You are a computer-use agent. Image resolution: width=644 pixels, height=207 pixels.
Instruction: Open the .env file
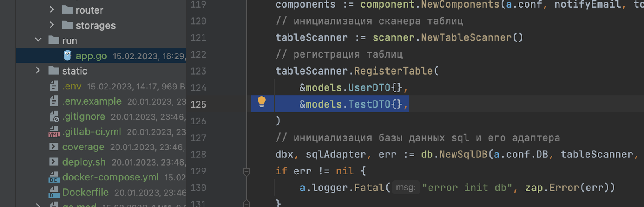[72, 86]
